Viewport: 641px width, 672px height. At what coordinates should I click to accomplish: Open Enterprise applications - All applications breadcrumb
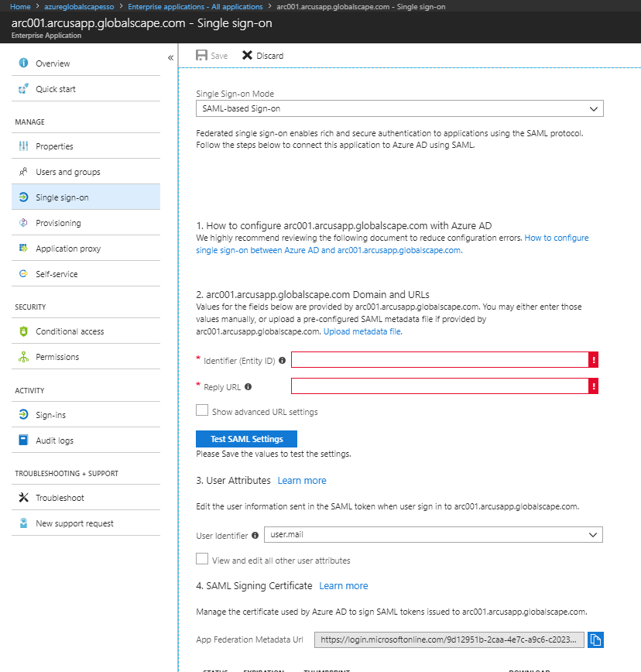point(195,6)
